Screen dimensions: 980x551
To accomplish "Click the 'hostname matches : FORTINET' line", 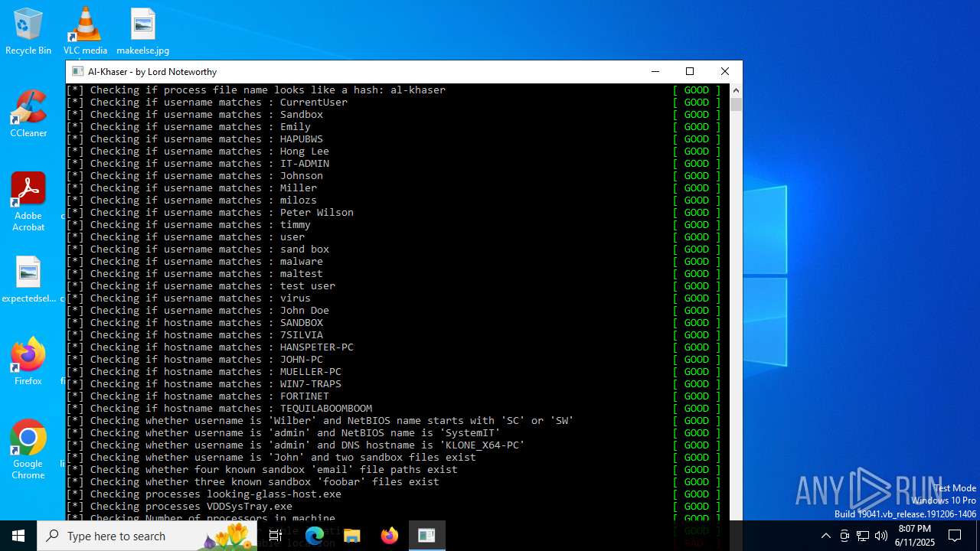I will 198,396.
